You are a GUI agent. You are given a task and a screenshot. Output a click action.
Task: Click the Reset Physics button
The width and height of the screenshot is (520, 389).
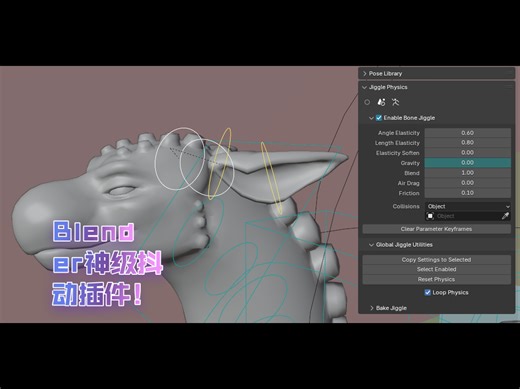[x=436, y=279]
